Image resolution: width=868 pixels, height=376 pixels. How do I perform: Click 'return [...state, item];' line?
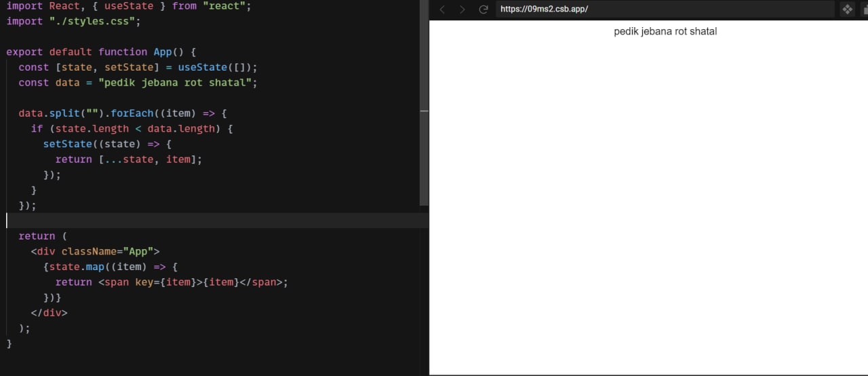pos(129,159)
